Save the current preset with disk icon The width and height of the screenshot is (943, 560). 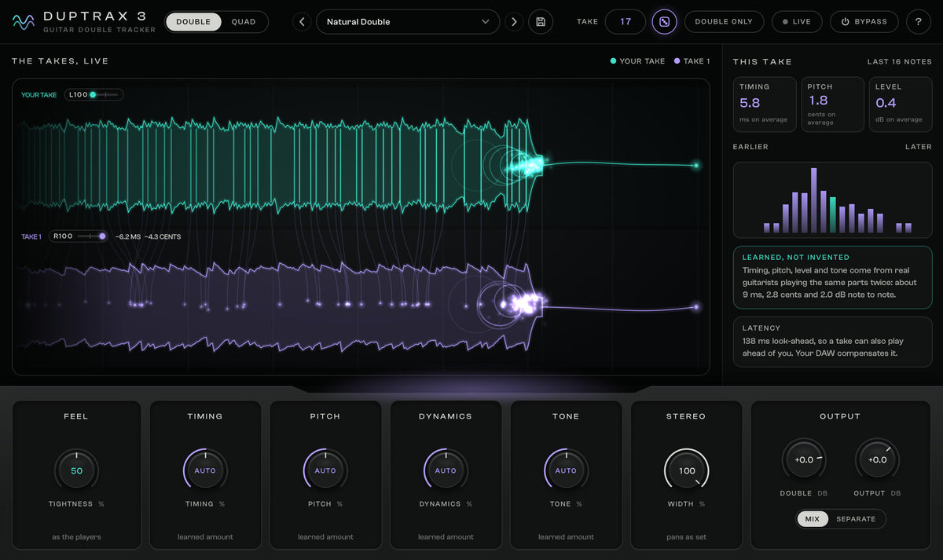pos(541,22)
